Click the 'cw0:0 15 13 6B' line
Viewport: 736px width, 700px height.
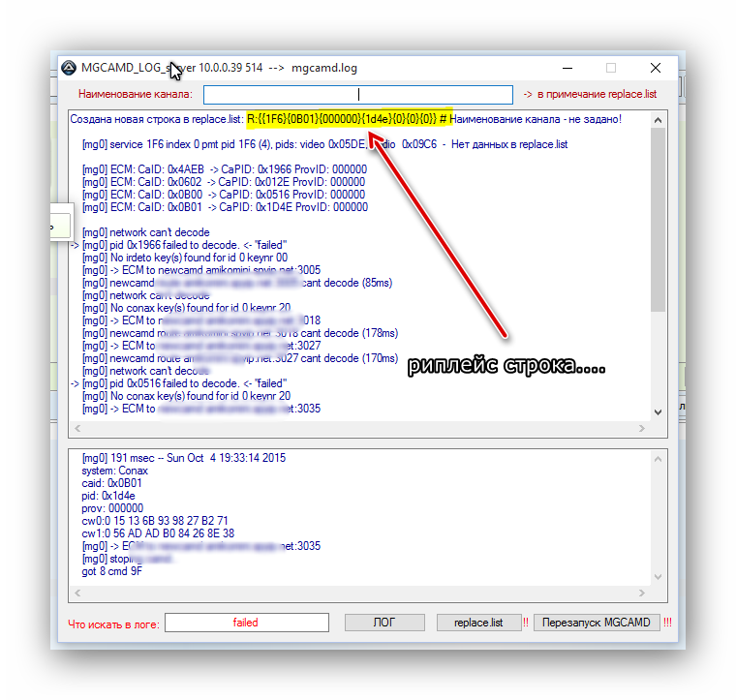tap(155, 521)
